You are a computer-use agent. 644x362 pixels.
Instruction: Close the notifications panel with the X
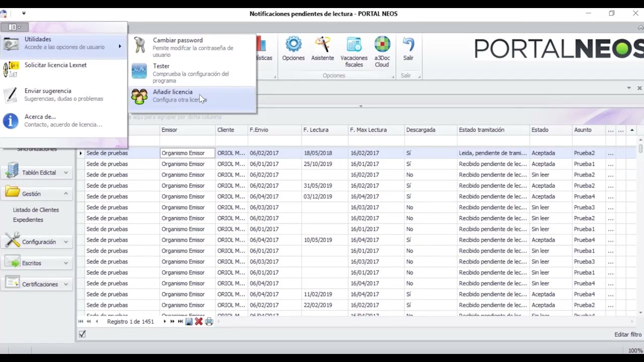click(639, 88)
